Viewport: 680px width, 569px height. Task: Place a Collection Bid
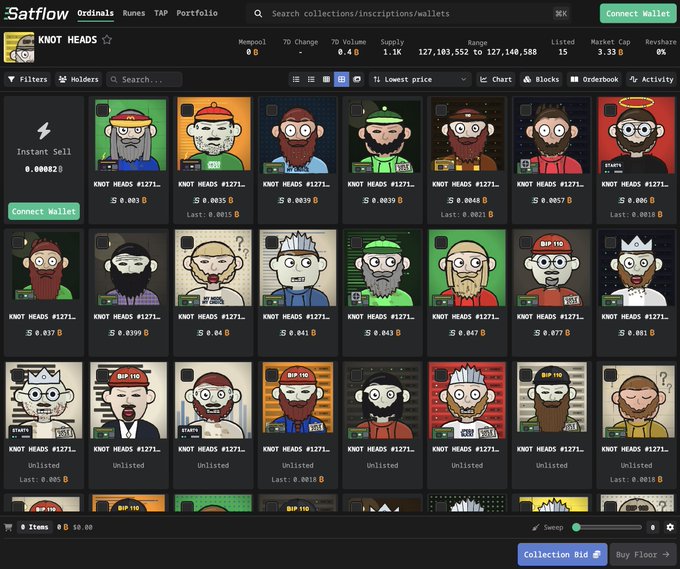click(562, 554)
